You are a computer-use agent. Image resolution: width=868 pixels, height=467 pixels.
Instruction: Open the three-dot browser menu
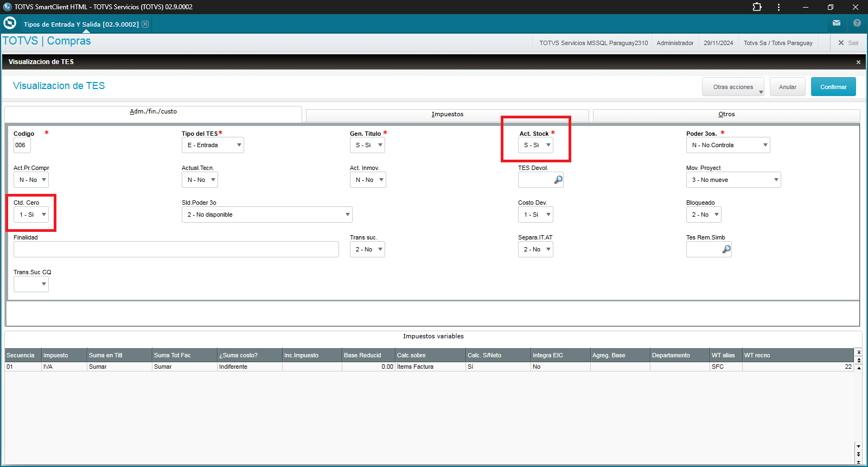coord(778,7)
